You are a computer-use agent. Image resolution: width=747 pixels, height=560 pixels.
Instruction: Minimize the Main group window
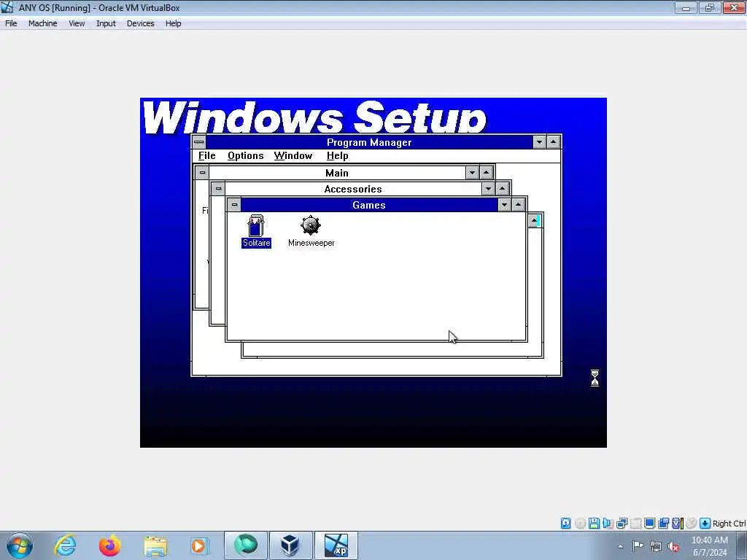point(472,172)
